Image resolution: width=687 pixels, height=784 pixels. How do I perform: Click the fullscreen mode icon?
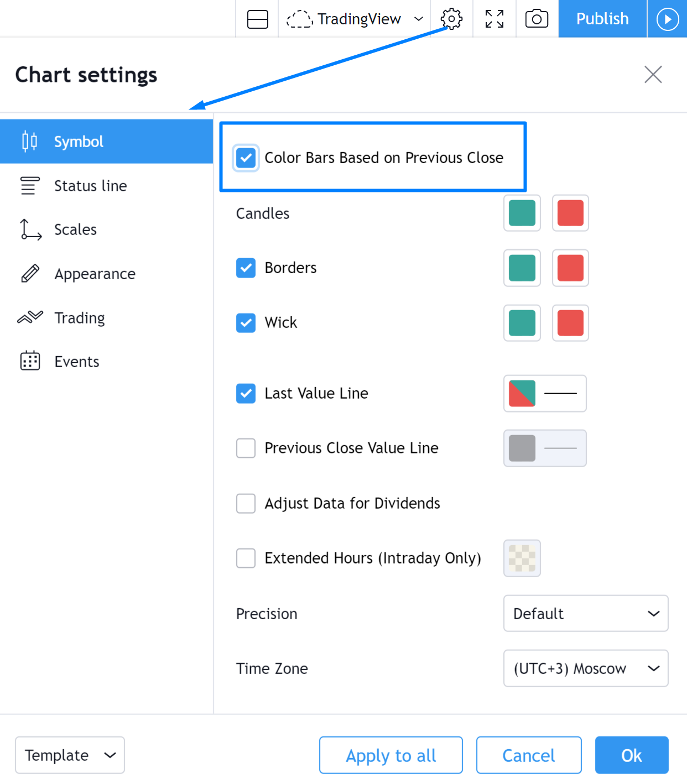click(x=495, y=19)
